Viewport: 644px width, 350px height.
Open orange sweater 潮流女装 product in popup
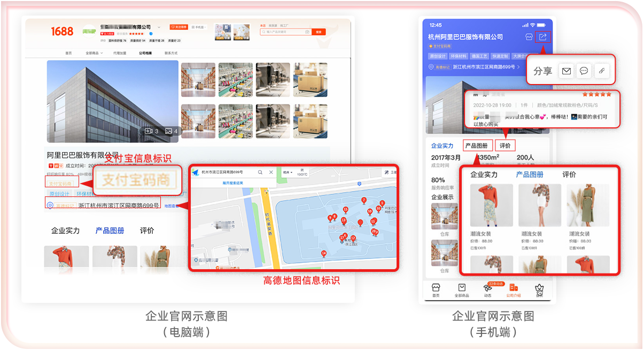pyautogui.click(x=491, y=206)
